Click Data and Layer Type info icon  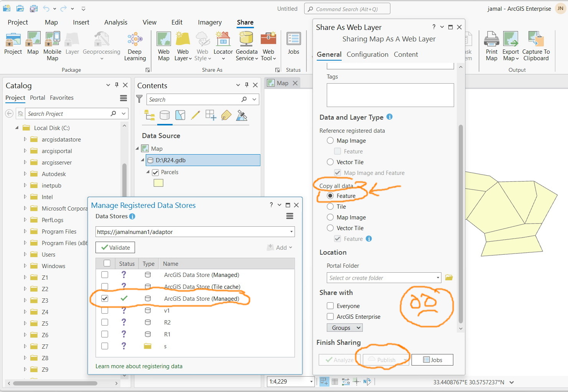click(x=390, y=117)
